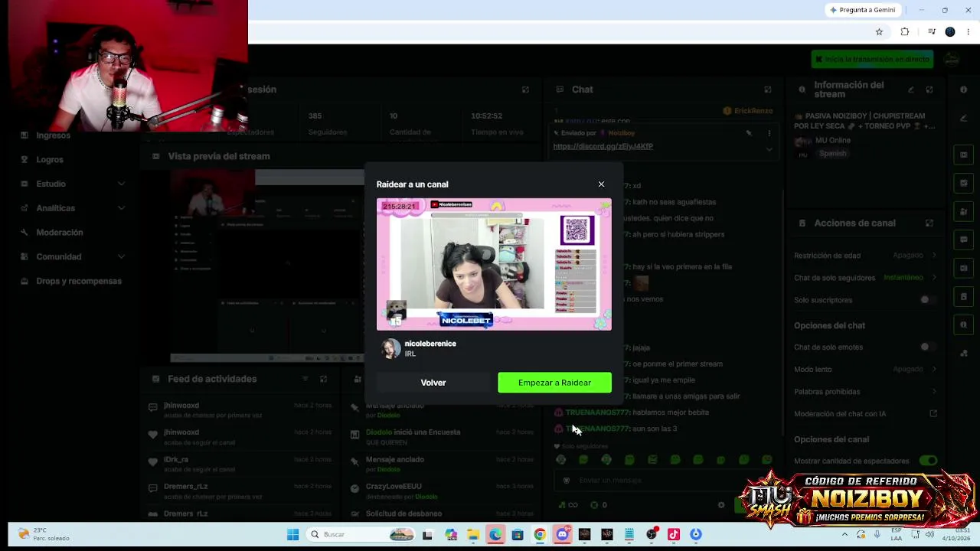The image size is (980, 551).
Task: Open Windows Start menu
Action: click(292, 535)
